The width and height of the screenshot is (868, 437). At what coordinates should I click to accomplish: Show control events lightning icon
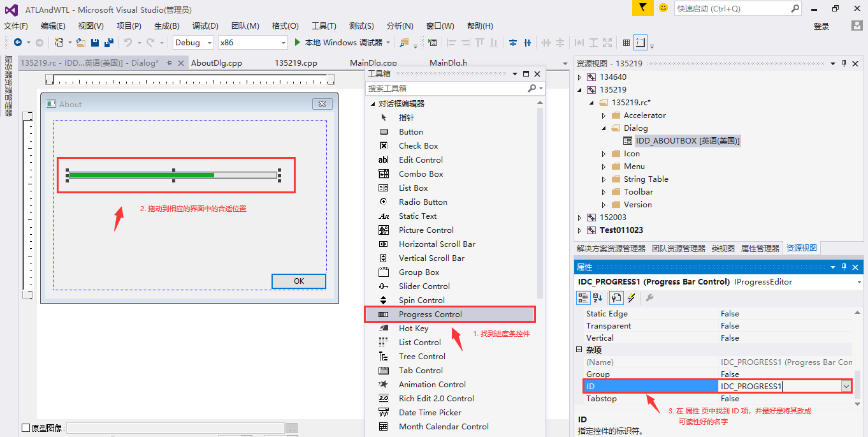(632, 297)
